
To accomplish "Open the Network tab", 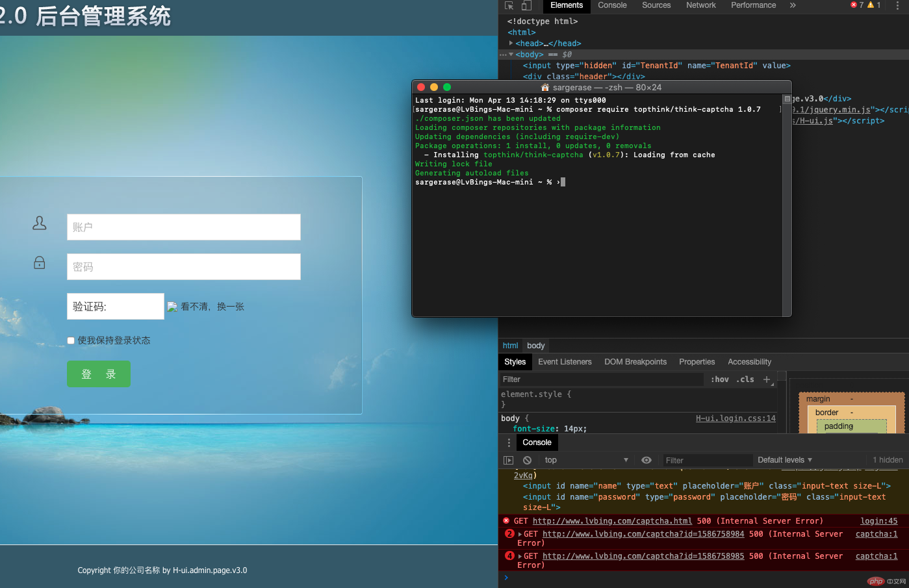I will coord(701,5).
